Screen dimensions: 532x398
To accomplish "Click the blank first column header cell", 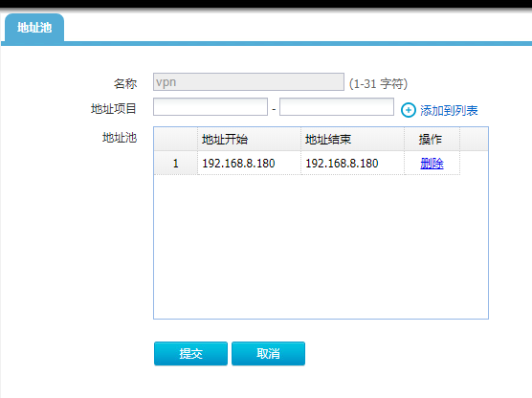I will tap(176, 139).
